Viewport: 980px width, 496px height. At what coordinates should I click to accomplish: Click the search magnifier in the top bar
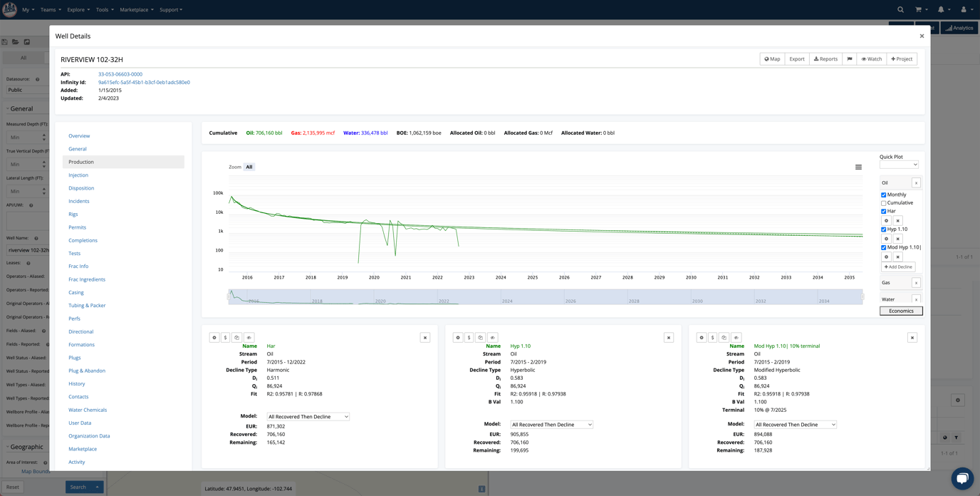[x=900, y=9]
